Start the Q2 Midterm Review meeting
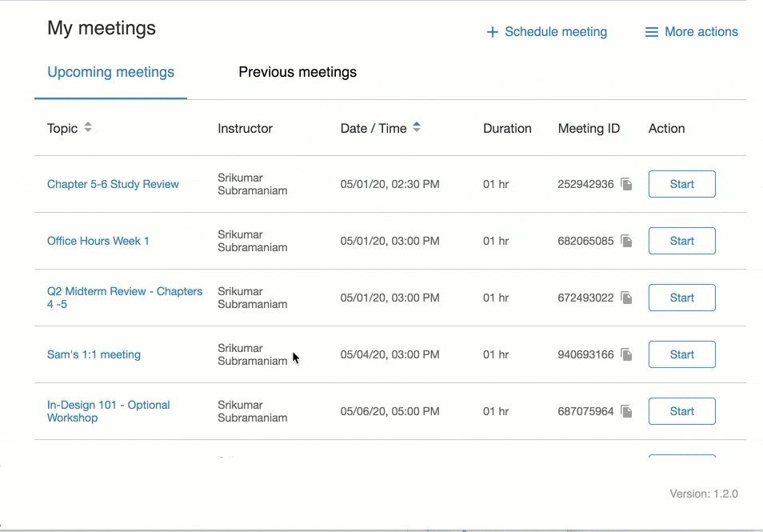This screenshot has height=532, width=763. [681, 298]
